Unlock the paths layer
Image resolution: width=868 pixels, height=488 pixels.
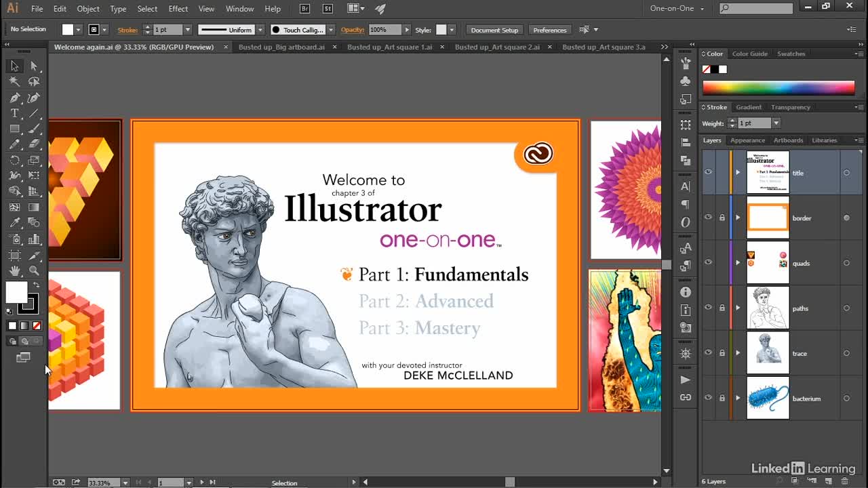[722, 308]
